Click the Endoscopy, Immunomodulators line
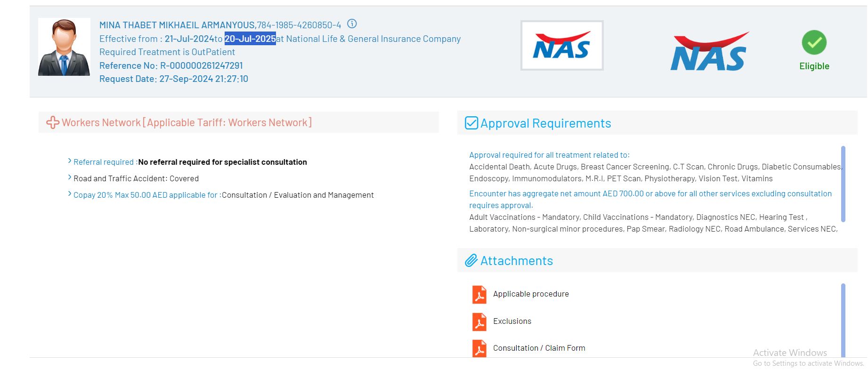Screen dimensions: 868x370 click(621, 178)
